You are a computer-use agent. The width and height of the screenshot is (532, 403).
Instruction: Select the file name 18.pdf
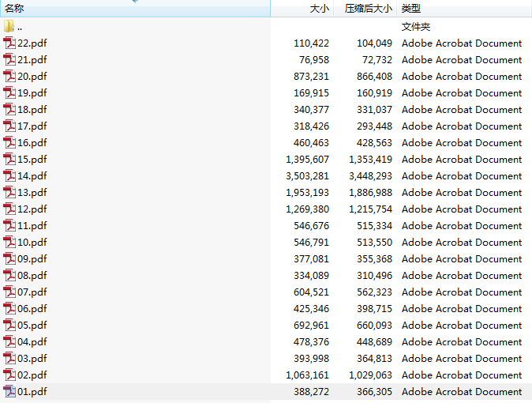coord(32,110)
